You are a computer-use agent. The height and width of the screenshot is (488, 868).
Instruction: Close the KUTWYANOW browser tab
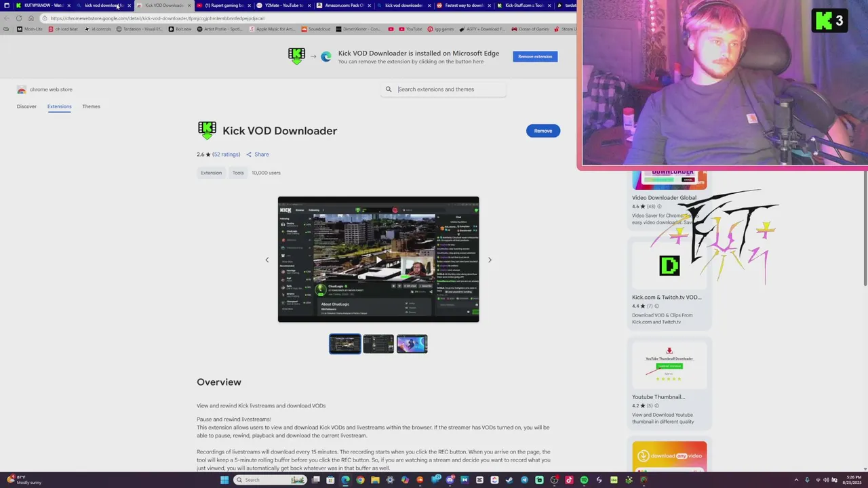[x=68, y=5]
